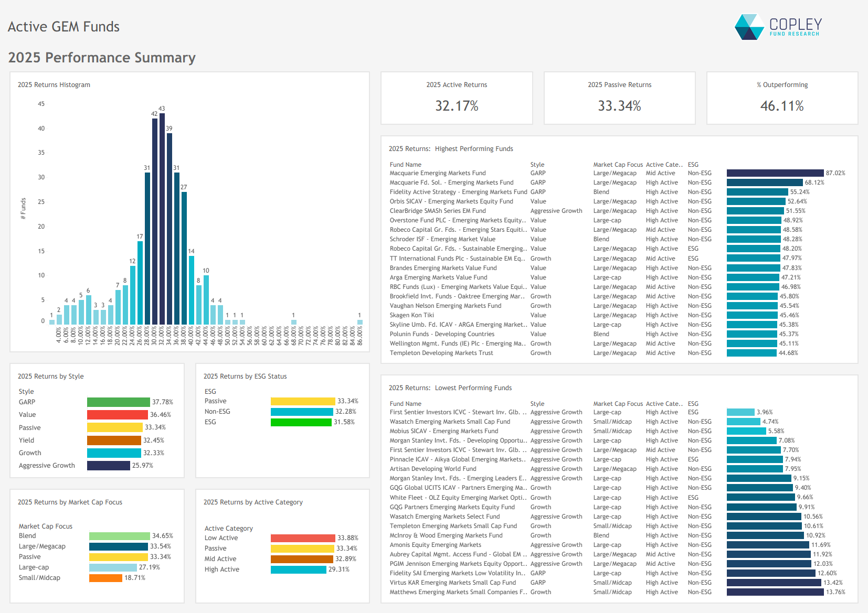Click the 87.02% bar for top fund
The image size is (868, 613).
click(x=775, y=173)
